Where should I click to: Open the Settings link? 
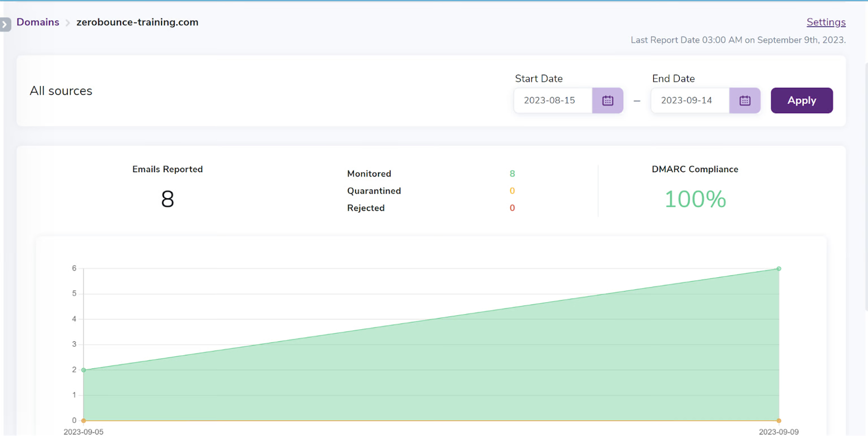826,22
